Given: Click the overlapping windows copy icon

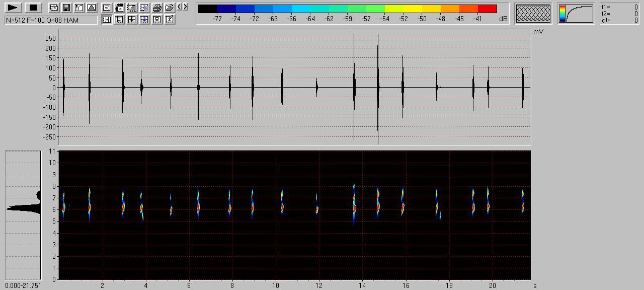Looking at the screenshot, I should pos(54,8).
